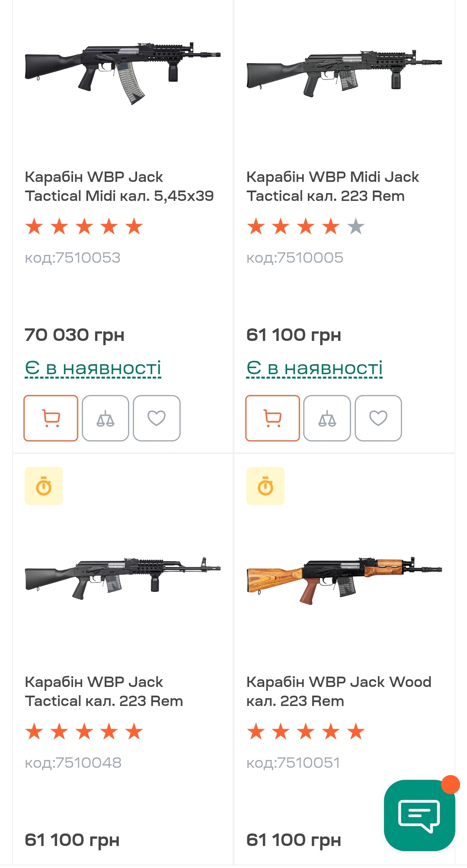
Task: Add 5,45x39 carbine to wishlist
Action: tap(157, 418)
